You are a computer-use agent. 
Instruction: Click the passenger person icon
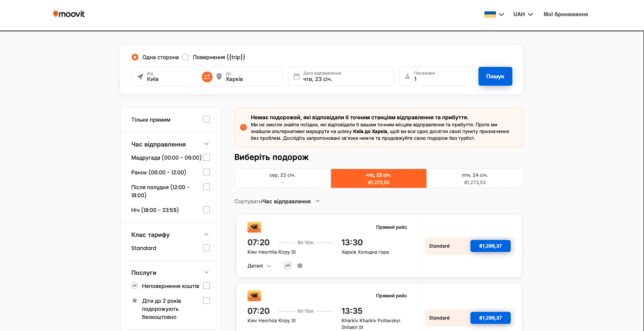tap(407, 76)
